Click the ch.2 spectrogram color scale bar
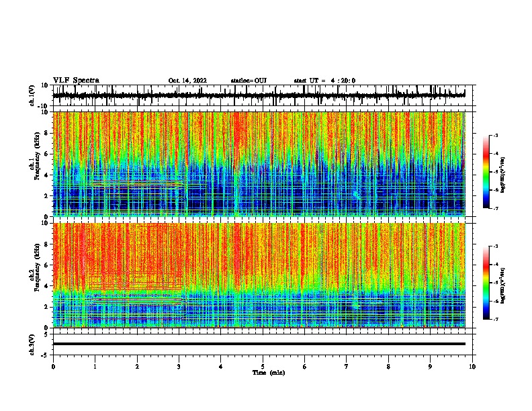Viewport: 532px width, 411px height. click(x=486, y=283)
